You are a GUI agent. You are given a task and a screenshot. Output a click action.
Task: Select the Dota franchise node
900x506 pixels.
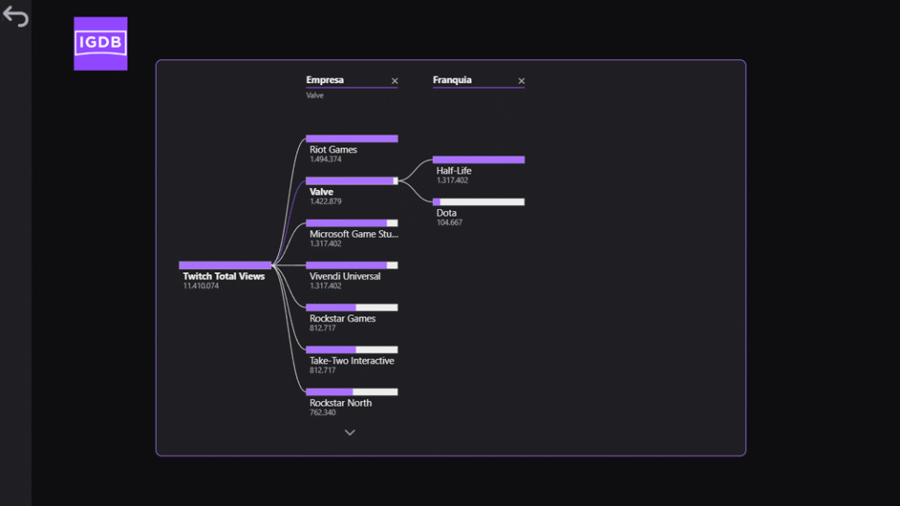point(446,213)
